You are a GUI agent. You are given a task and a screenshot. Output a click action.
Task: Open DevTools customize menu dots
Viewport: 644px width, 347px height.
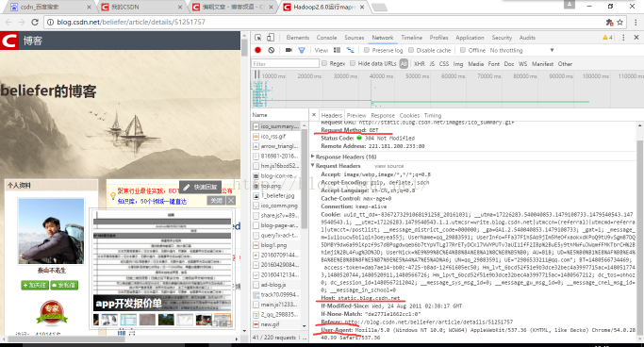click(623, 38)
